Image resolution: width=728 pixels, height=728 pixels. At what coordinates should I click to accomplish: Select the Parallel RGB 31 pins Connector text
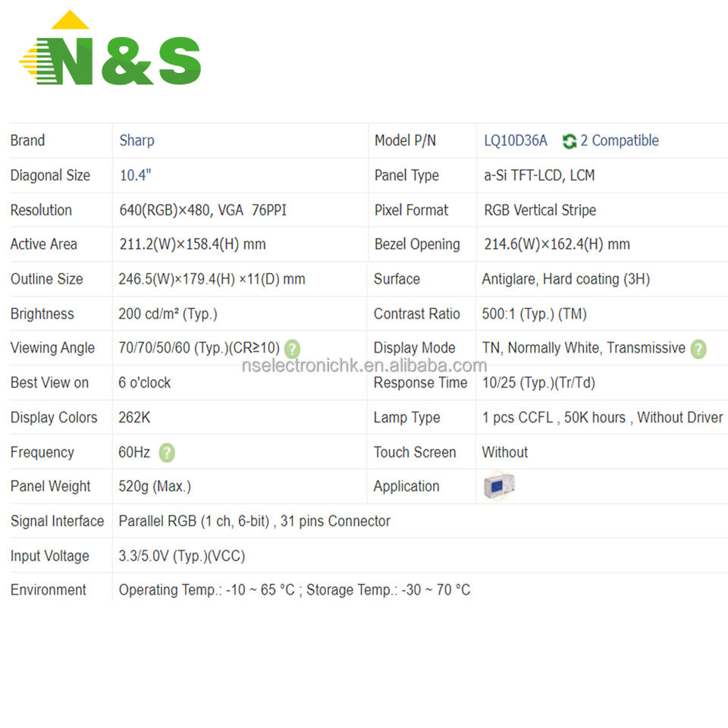click(x=255, y=521)
